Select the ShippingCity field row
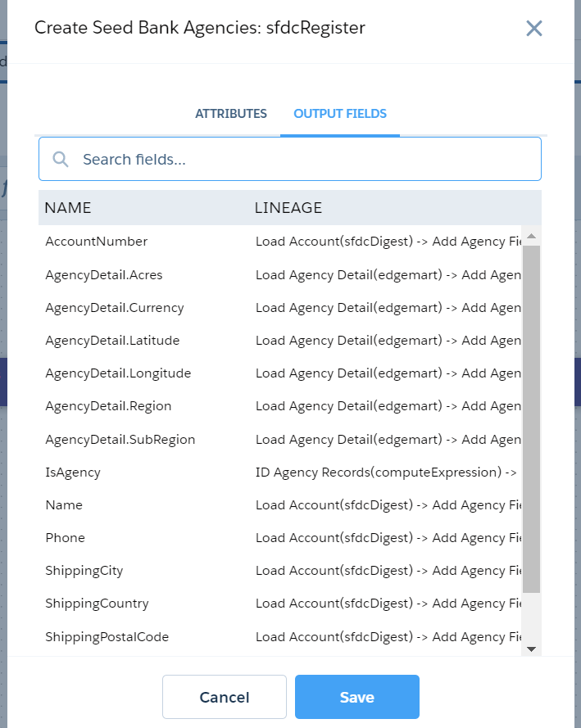Image resolution: width=581 pixels, height=728 pixels. (84, 571)
